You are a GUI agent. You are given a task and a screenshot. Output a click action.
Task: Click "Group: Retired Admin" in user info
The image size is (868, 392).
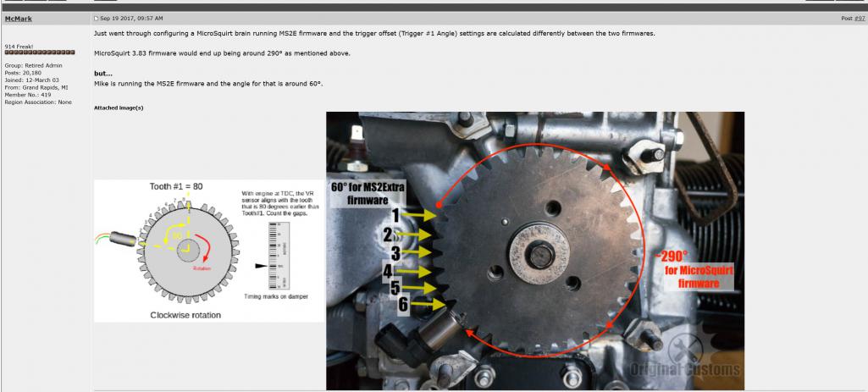33,65
